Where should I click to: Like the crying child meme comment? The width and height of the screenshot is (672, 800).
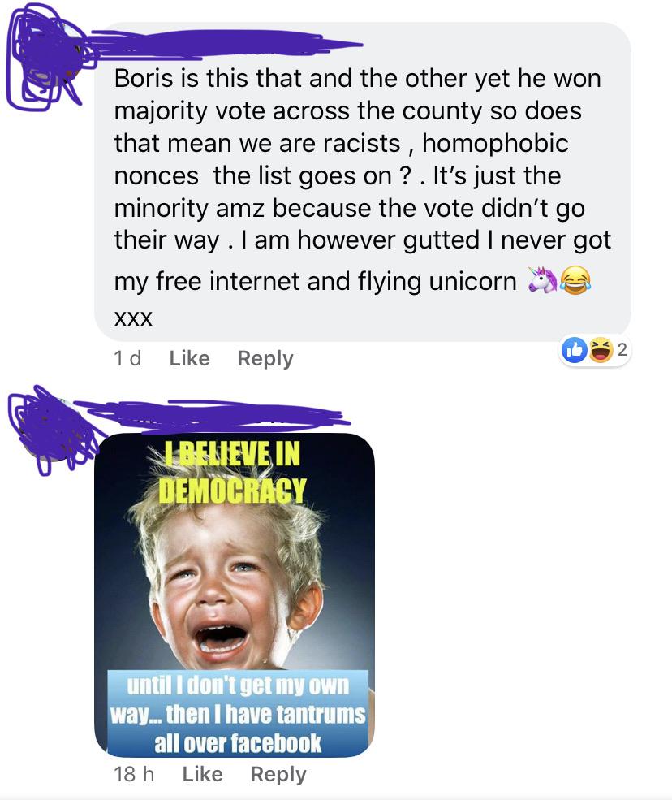[202, 774]
